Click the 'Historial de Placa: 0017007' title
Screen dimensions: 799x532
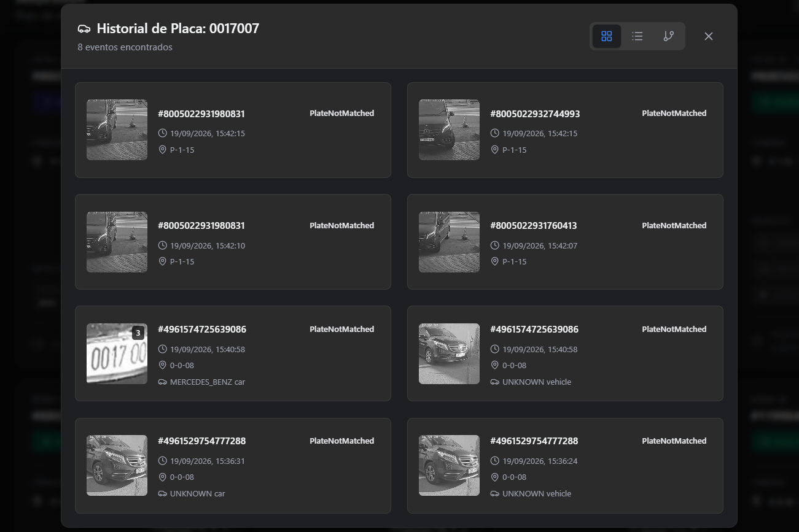click(178, 28)
